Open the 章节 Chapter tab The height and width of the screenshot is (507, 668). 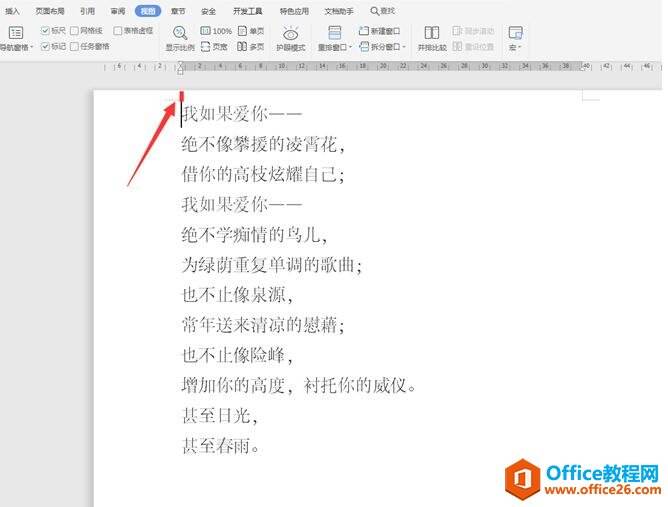pyautogui.click(x=178, y=11)
